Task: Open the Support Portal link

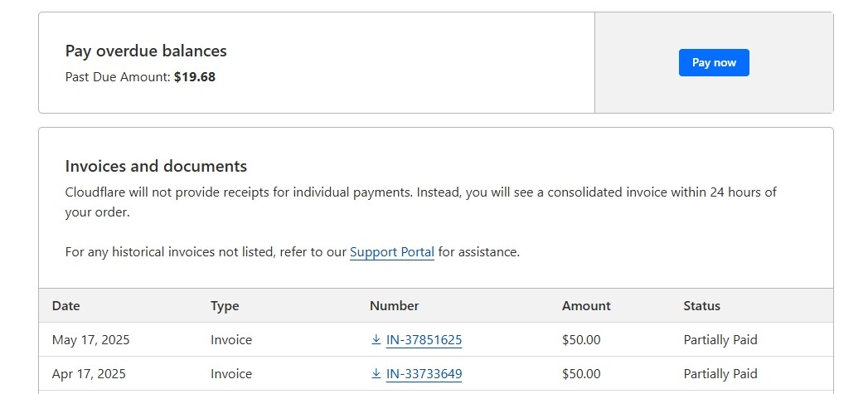Action: pyautogui.click(x=392, y=252)
